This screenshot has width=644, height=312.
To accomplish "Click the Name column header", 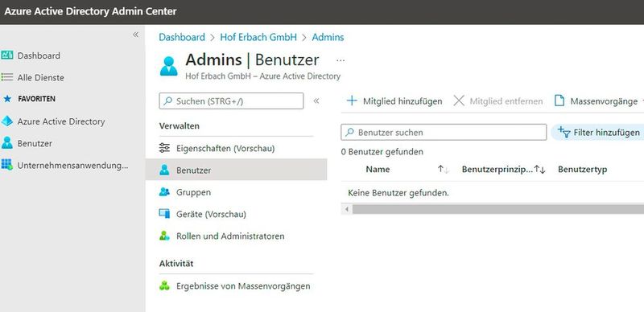I will coord(378,169).
